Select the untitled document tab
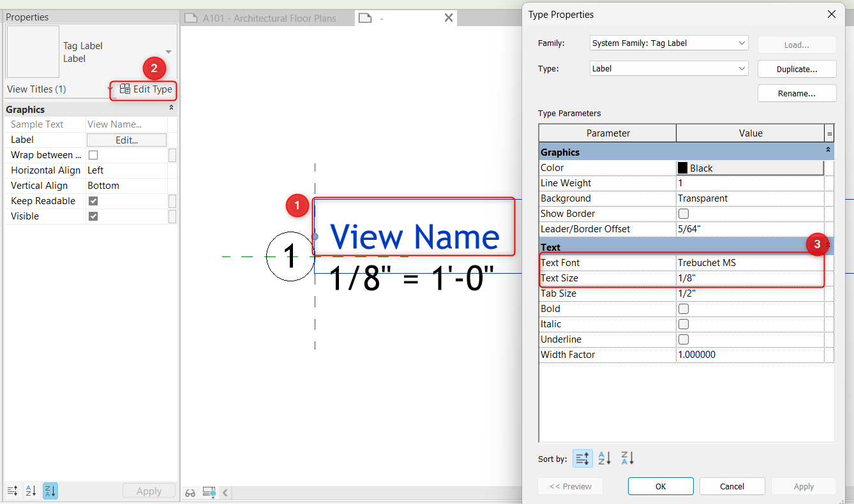This screenshot has width=854, height=504. pyautogui.click(x=383, y=19)
